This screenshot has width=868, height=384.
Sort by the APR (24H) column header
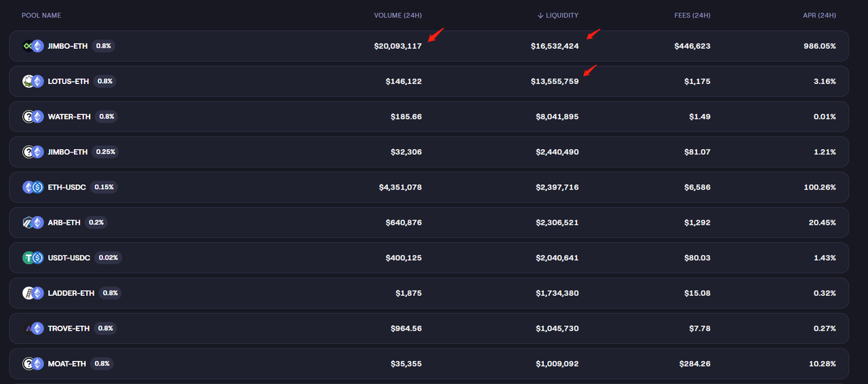click(819, 16)
